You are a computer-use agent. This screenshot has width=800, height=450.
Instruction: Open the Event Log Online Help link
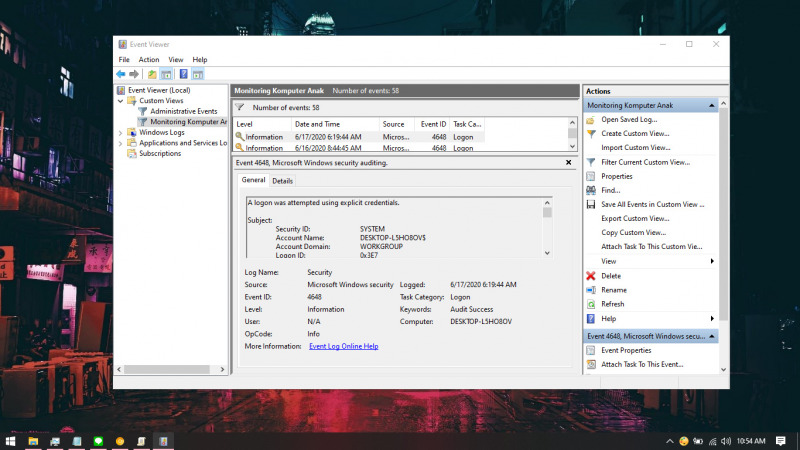point(343,346)
